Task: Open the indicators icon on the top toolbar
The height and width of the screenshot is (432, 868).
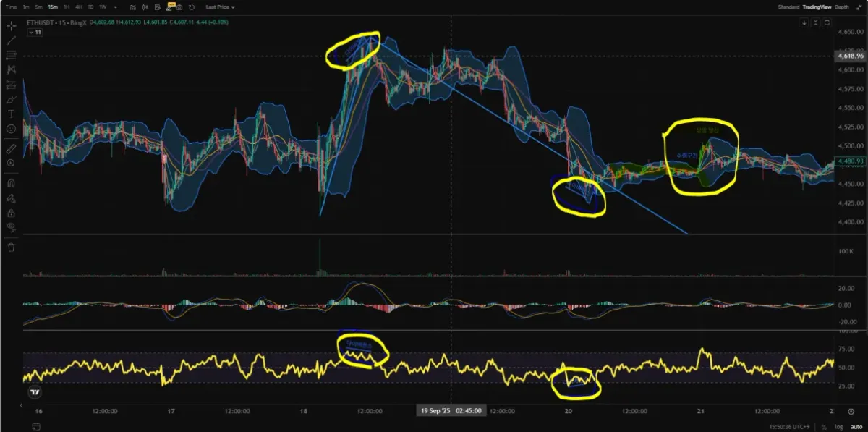Action: click(x=133, y=7)
